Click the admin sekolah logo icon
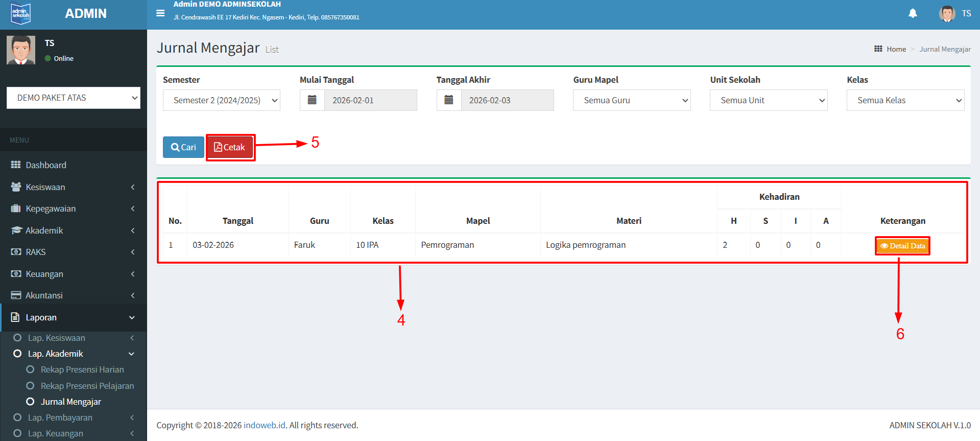 click(21, 14)
